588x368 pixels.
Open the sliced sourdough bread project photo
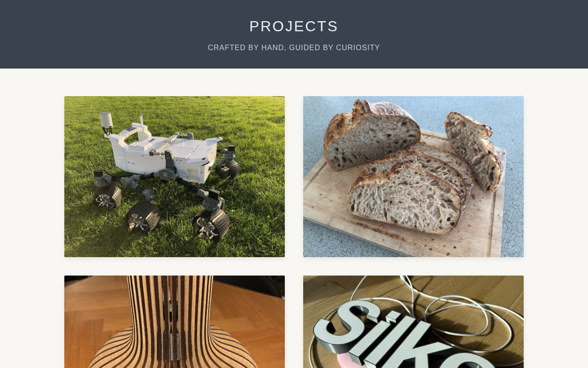click(413, 177)
